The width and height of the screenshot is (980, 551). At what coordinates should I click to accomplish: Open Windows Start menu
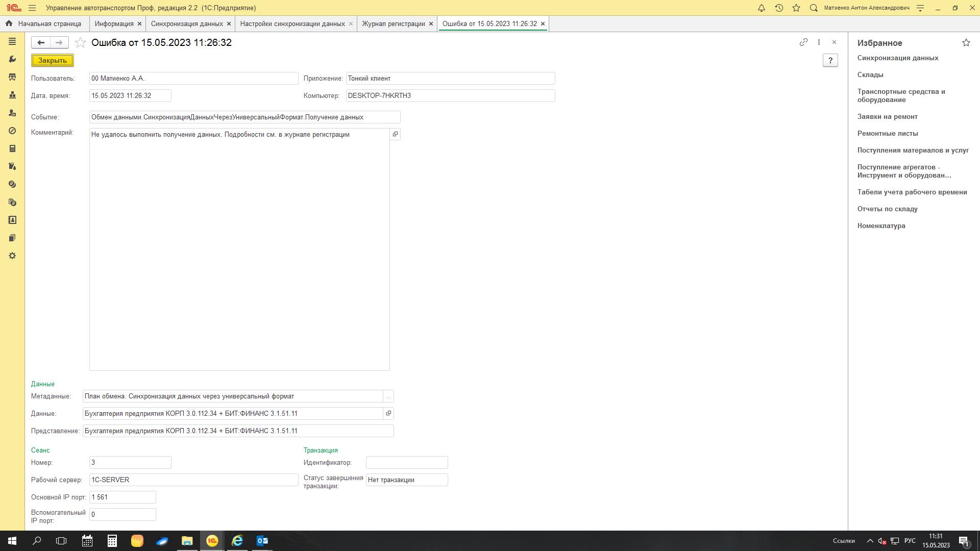[x=12, y=541]
